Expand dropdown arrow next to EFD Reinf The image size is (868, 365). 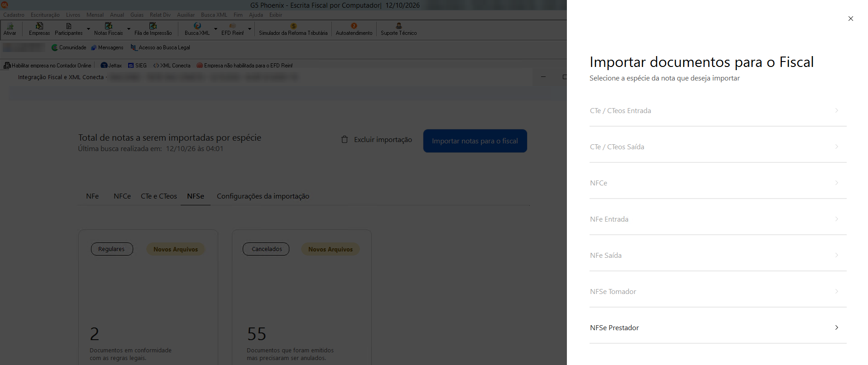click(x=249, y=29)
